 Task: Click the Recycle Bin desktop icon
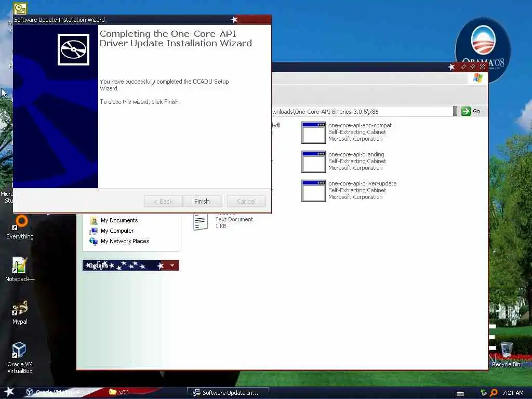coord(506,355)
